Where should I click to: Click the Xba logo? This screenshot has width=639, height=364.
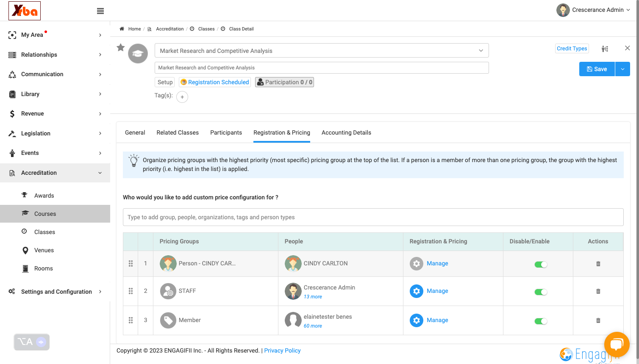[25, 11]
